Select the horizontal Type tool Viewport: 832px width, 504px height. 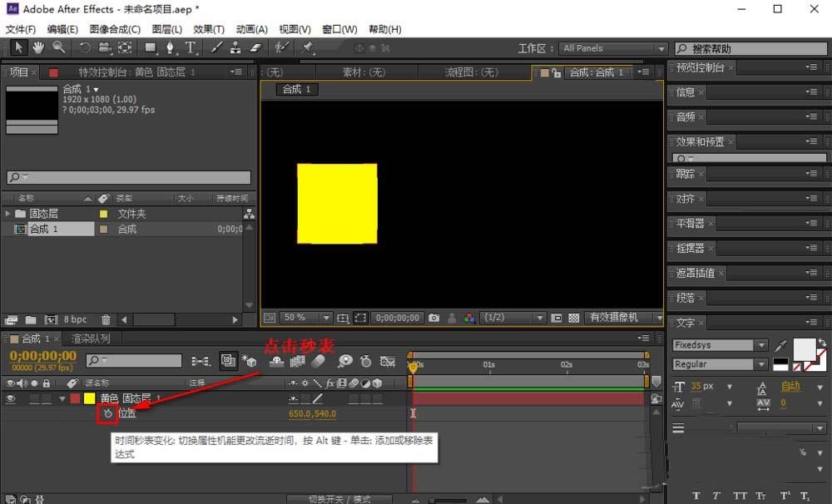[x=191, y=48]
